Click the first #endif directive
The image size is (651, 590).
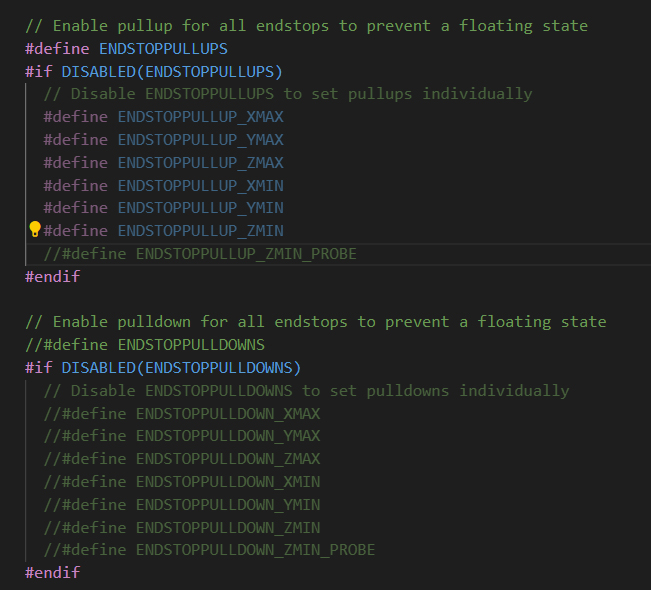(x=52, y=277)
